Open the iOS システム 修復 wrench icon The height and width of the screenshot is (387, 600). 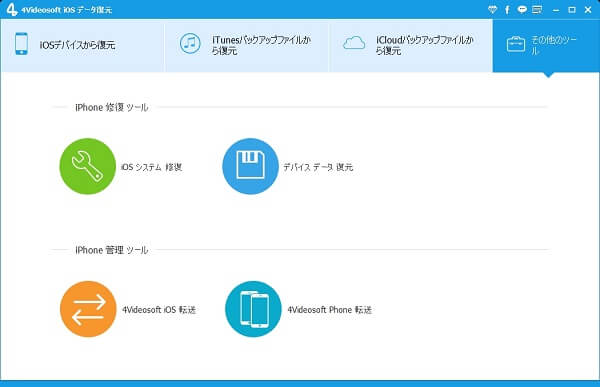pyautogui.click(x=88, y=166)
